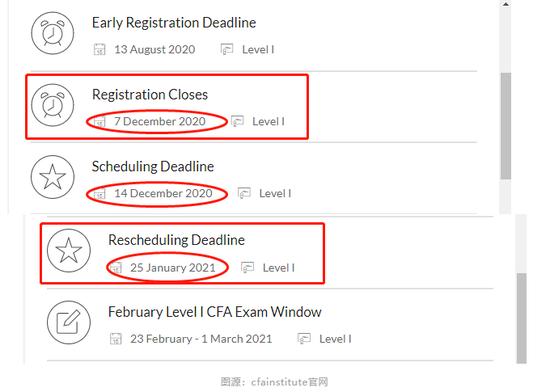Click the scroll up arrow at top right

(x=505, y=4)
